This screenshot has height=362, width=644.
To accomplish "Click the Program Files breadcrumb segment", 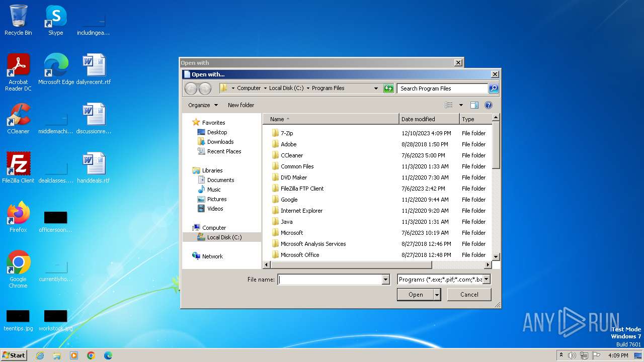I will (328, 88).
